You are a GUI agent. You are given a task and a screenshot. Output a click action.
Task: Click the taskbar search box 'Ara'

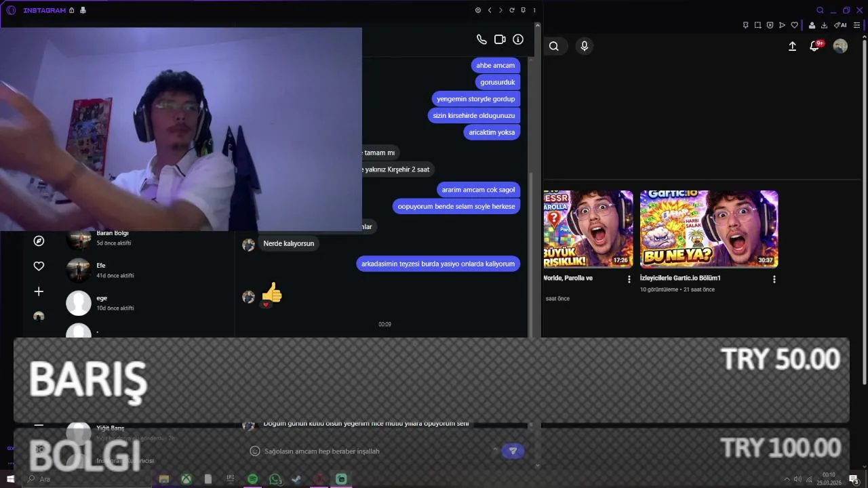(87, 479)
